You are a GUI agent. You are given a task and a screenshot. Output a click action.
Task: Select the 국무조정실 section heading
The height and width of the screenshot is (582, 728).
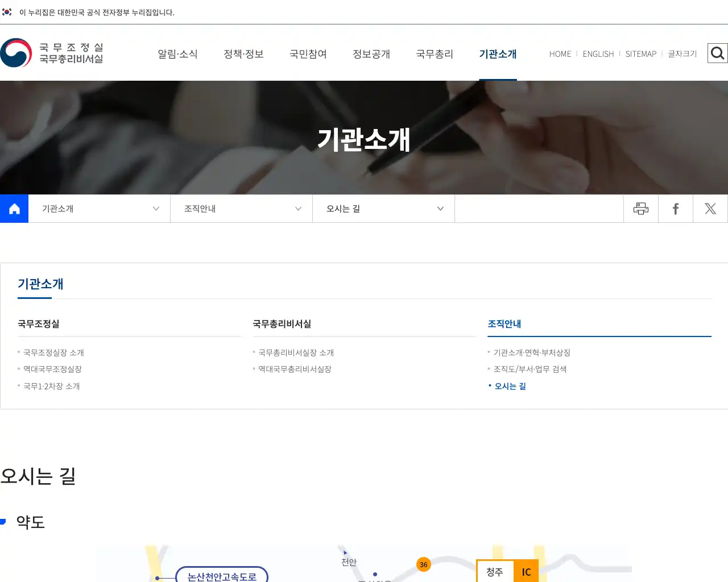pyautogui.click(x=39, y=324)
